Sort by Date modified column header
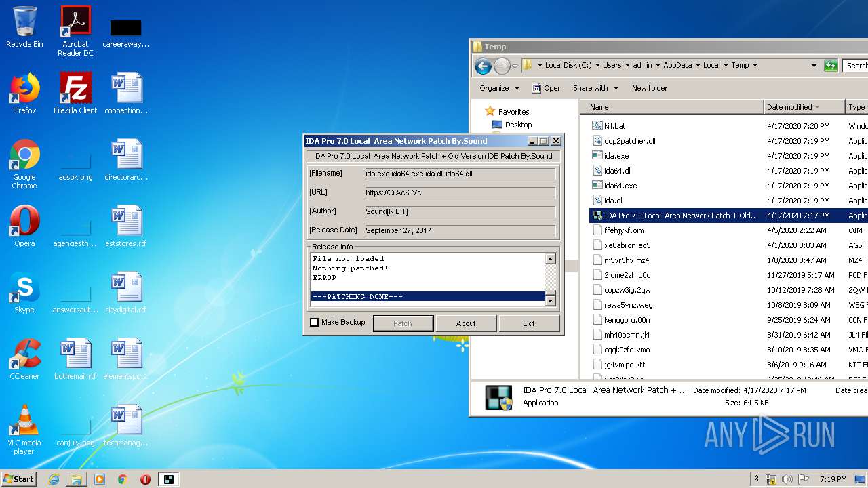Viewport: 868px width, 488px height. [x=804, y=107]
